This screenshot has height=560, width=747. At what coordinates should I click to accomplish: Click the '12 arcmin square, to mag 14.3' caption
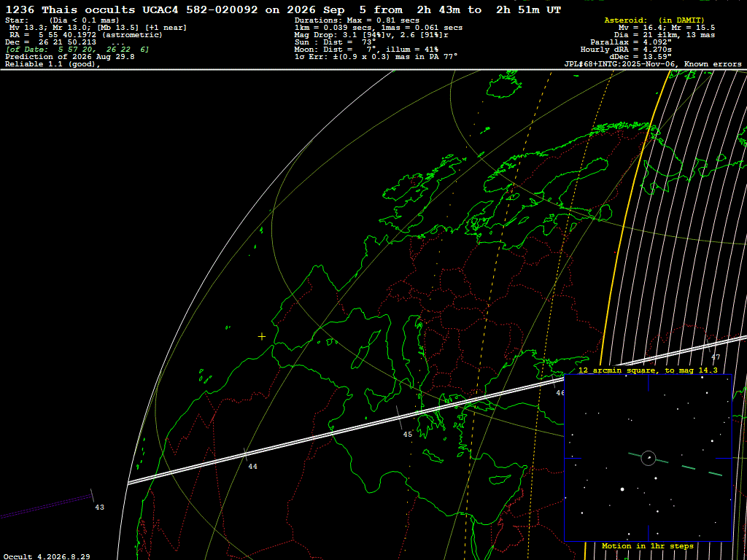point(648,370)
